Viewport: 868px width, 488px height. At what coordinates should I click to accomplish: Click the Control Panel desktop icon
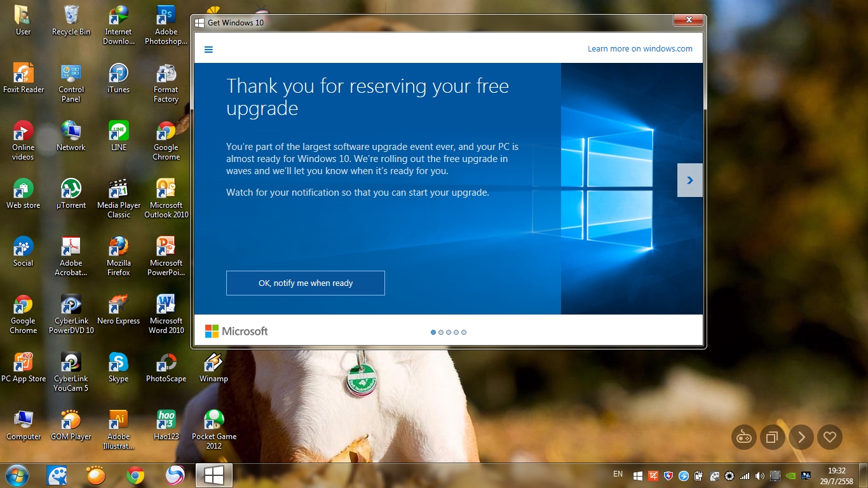pyautogui.click(x=71, y=83)
